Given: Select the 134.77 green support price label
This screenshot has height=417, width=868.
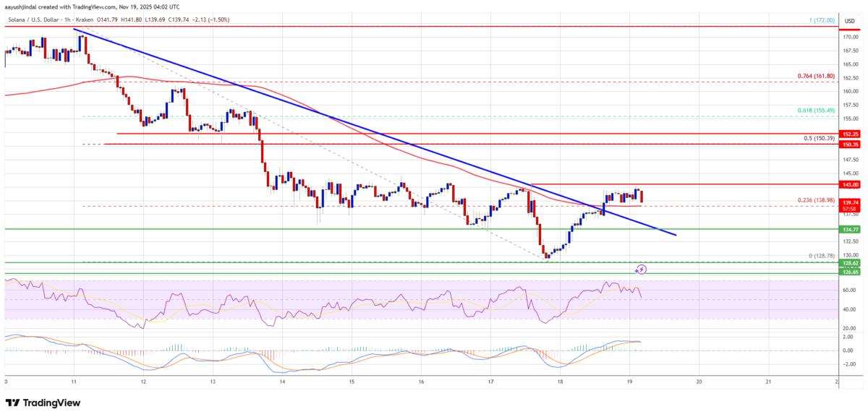Looking at the screenshot, I should coord(848,229).
